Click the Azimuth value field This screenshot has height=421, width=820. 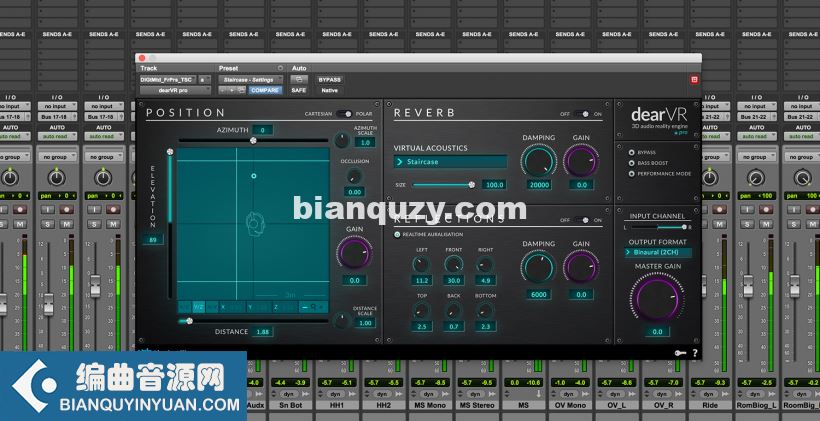(262, 130)
